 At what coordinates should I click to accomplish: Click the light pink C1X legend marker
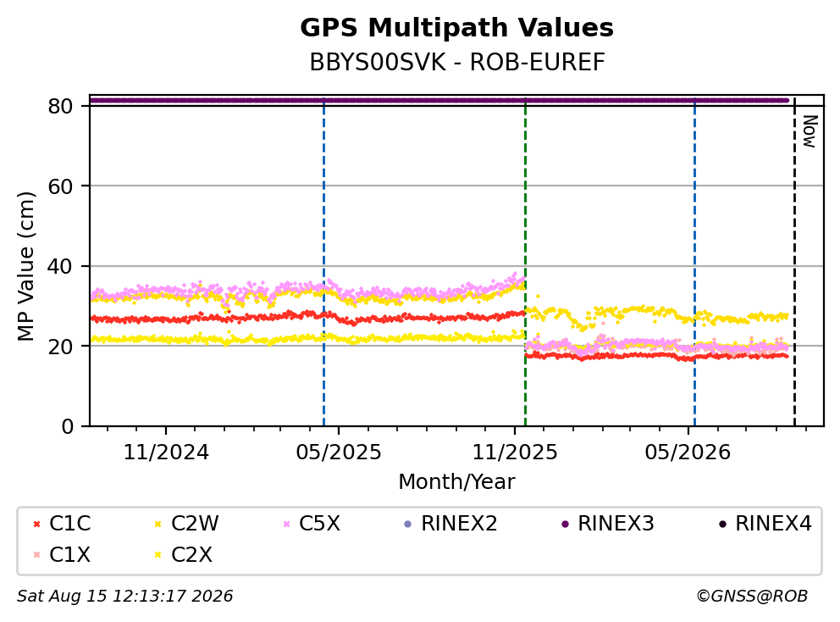click(x=37, y=554)
